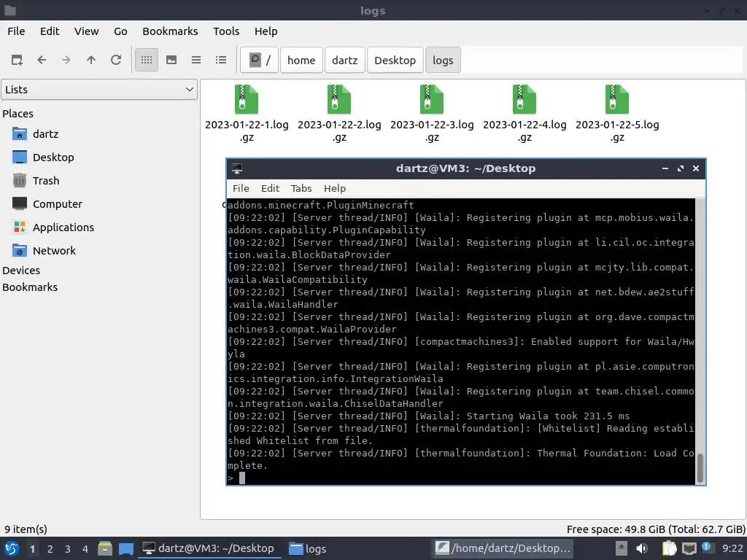Switch to workspace 3
This screenshot has width=747, height=560.
pos(68,549)
